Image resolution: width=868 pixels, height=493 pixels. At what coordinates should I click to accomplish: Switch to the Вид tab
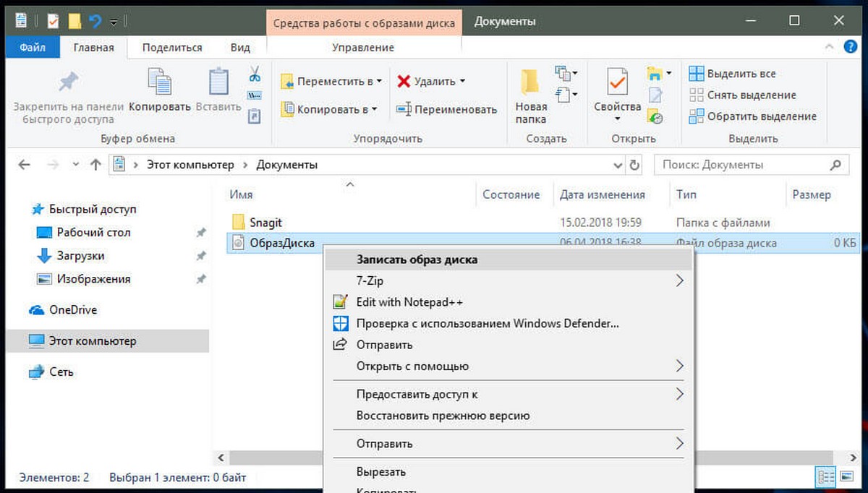[x=240, y=47]
